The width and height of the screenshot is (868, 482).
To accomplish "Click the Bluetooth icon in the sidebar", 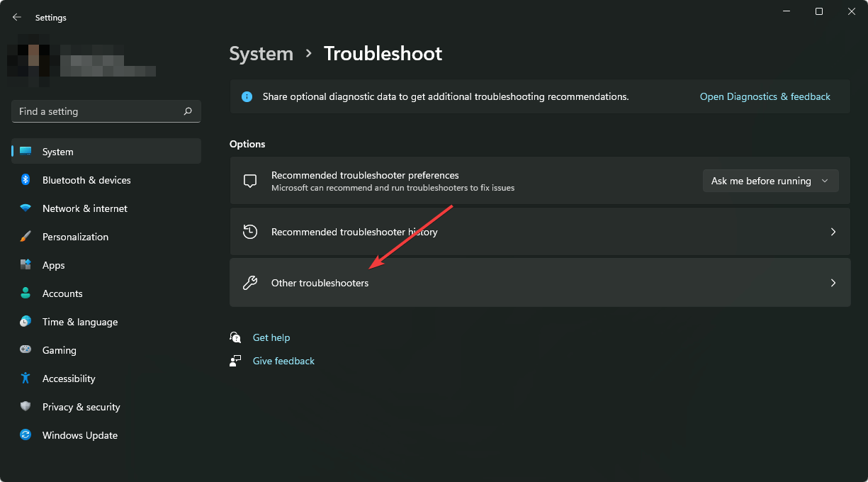I will pyautogui.click(x=26, y=180).
